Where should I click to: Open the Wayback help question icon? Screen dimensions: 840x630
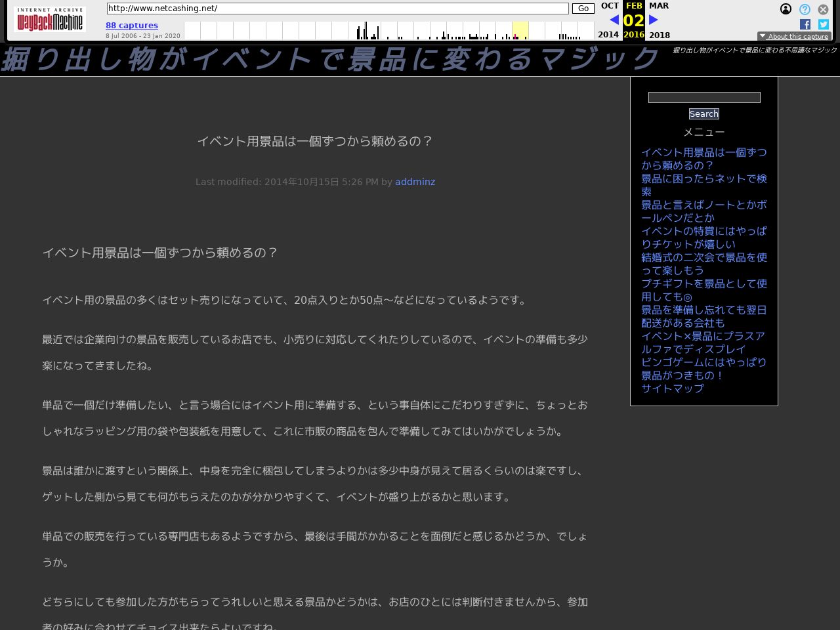click(x=805, y=9)
